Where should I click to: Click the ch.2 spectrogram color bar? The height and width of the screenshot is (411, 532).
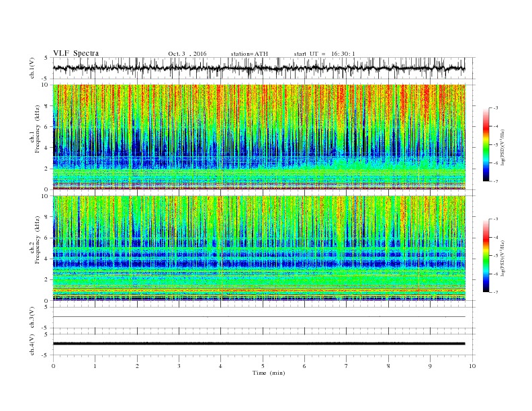pyautogui.click(x=486, y=255)
